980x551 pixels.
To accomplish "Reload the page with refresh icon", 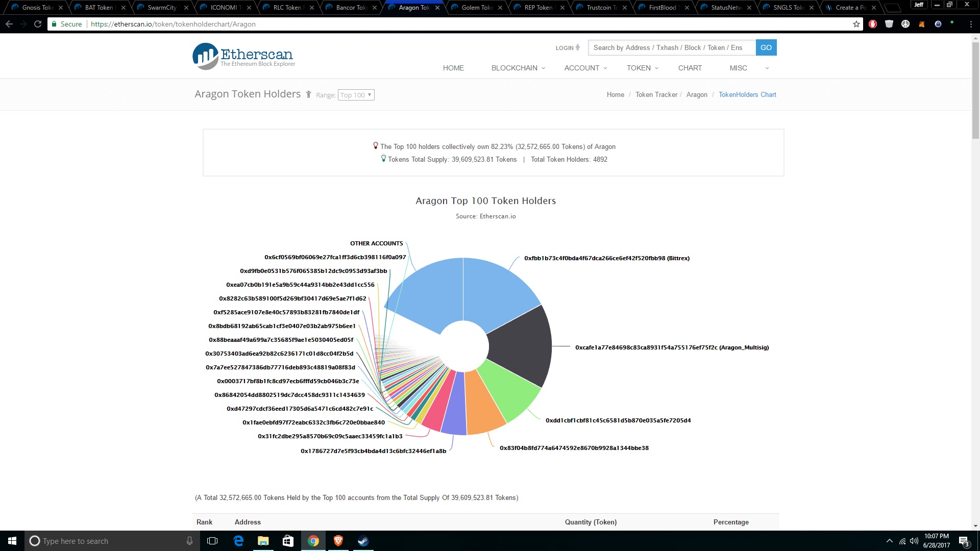I will coord(38,24).
